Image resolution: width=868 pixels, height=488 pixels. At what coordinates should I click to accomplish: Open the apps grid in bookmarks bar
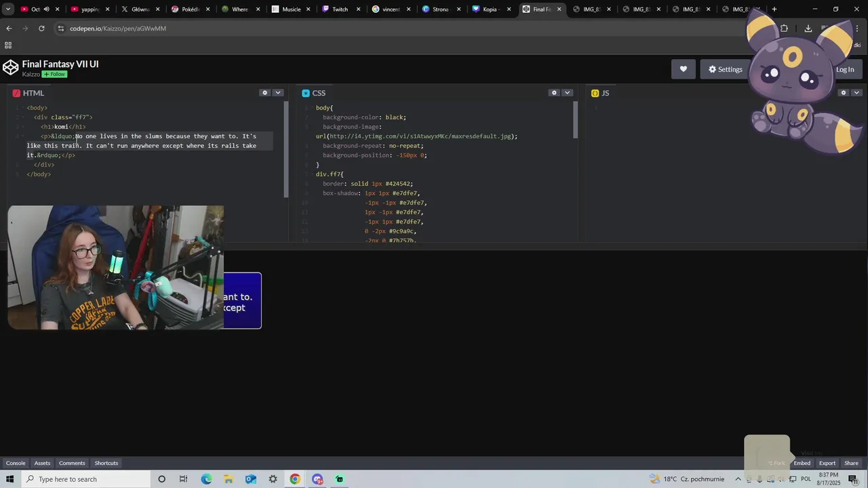pos(8,45)
